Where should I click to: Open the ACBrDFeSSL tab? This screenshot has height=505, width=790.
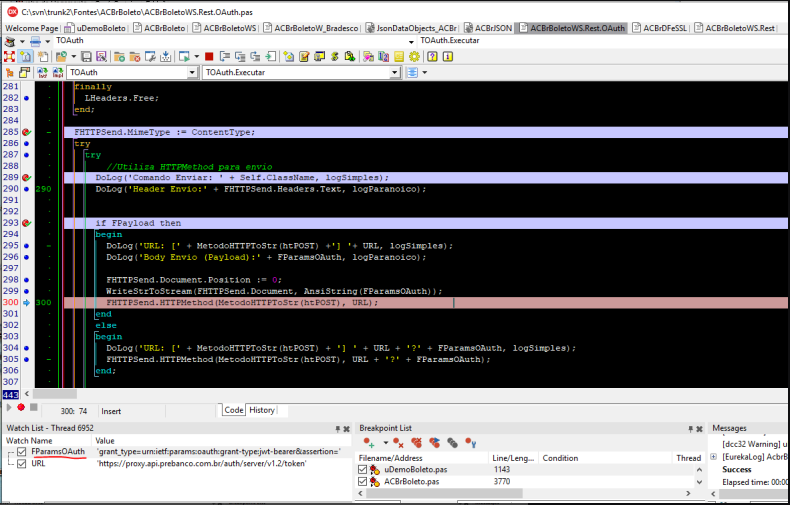tap(660, 28)
